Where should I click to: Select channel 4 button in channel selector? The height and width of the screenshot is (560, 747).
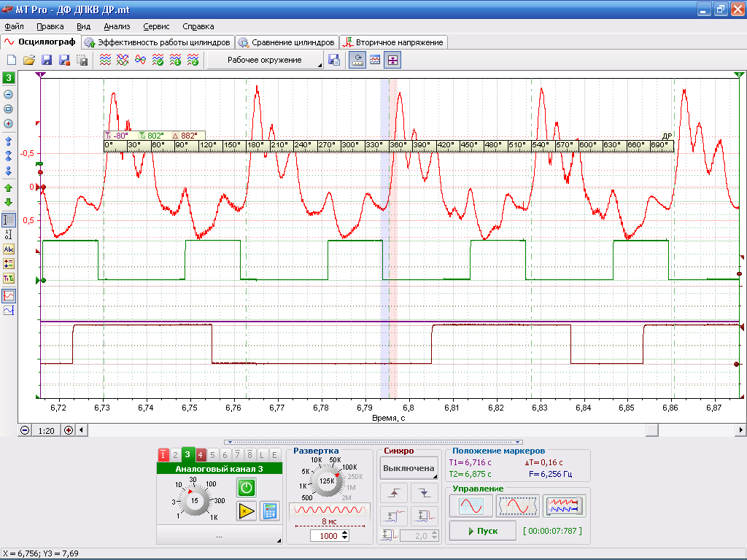point(200,455)
